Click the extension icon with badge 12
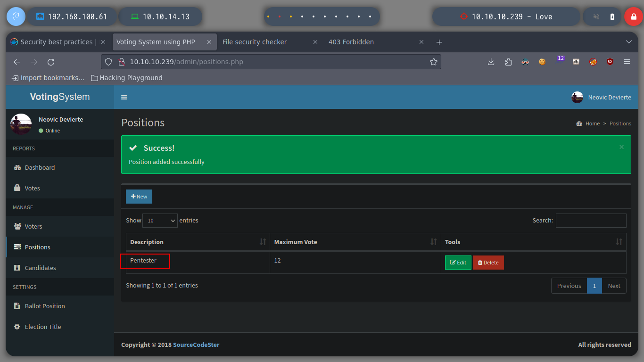 point(559,60)
